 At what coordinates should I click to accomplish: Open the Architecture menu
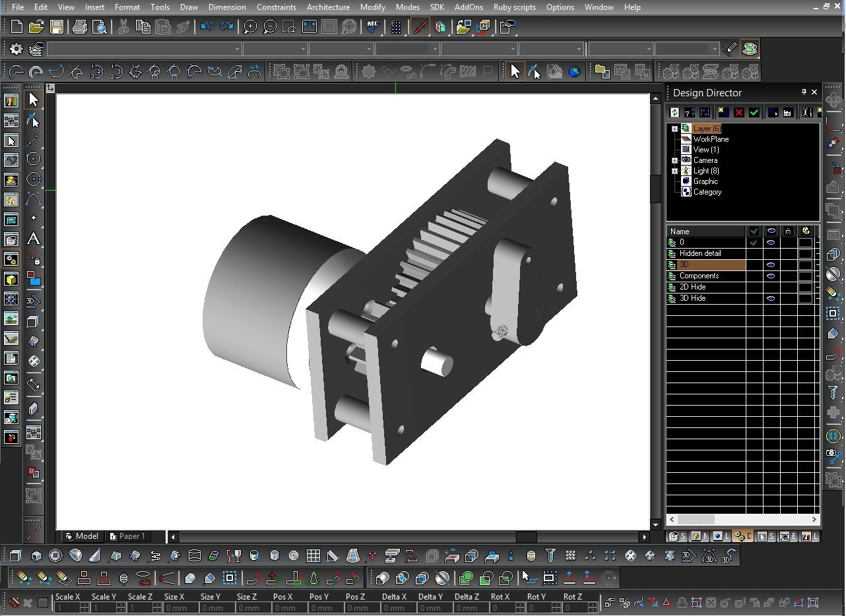[328, 7]
